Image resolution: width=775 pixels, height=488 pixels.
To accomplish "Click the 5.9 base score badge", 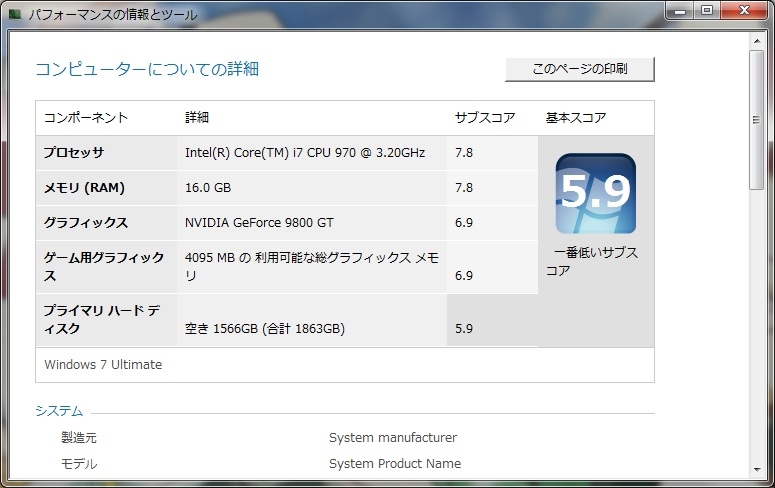I will (x=596, y=193).
